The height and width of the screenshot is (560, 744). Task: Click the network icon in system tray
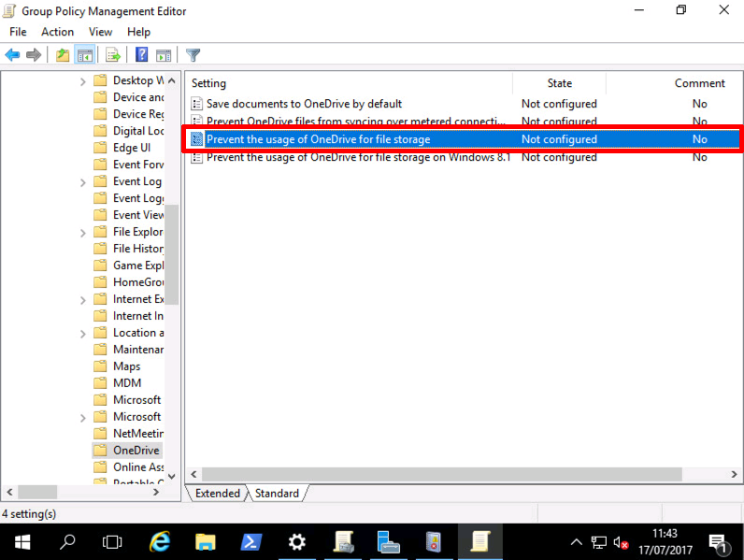point(598,542)
